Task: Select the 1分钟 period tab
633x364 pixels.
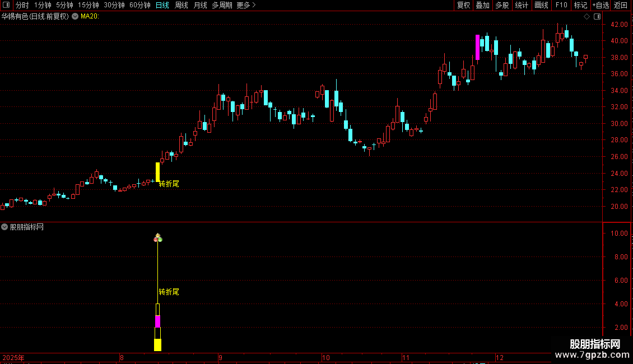Action: coord(43,5)
